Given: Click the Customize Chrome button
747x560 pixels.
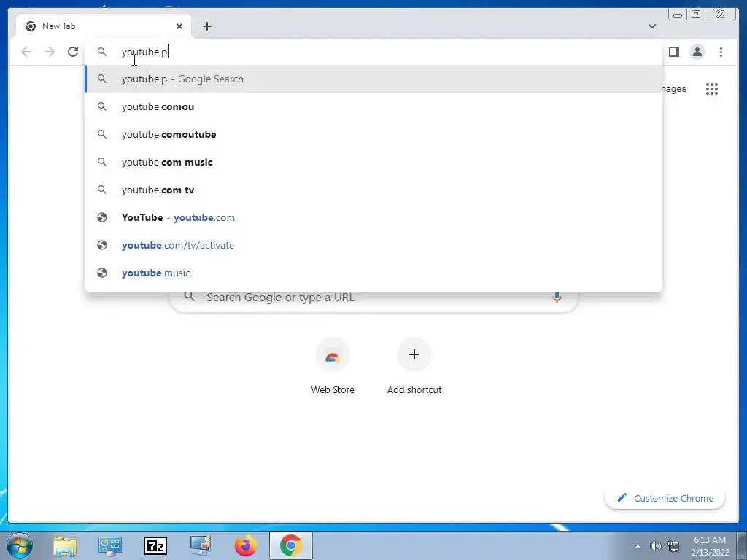Looking at the screenshot, I should 665,498.
